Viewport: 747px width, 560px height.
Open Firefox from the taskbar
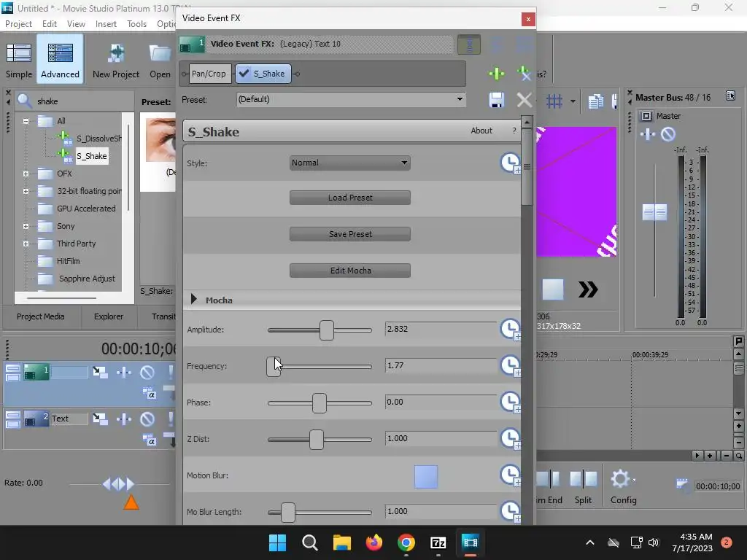[x=374, y=542]
